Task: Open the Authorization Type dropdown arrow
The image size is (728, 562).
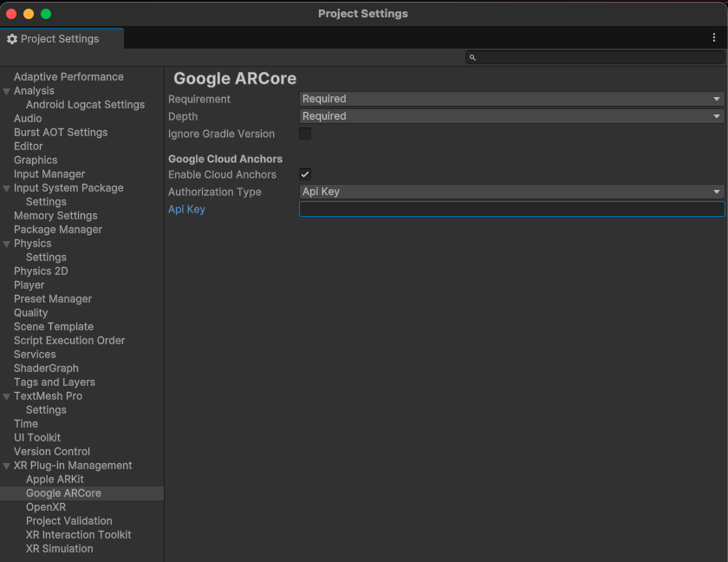Action: (718, 192)
